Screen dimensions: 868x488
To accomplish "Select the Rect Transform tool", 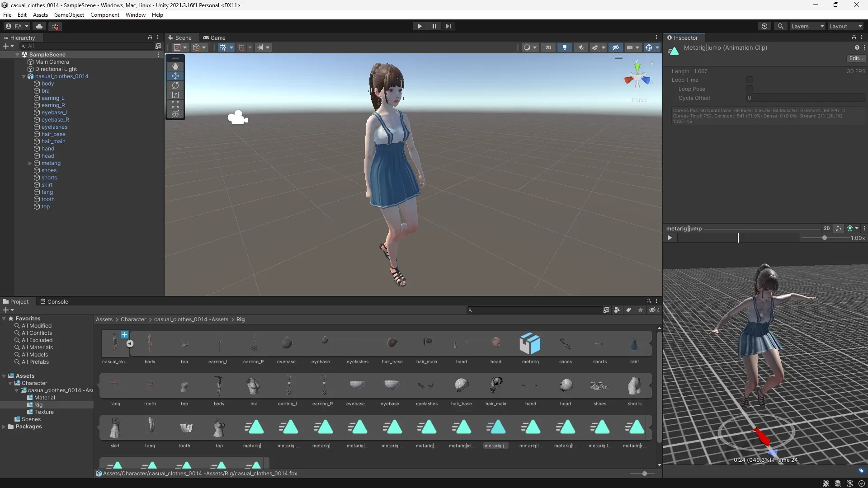I will tap(175, 104).
